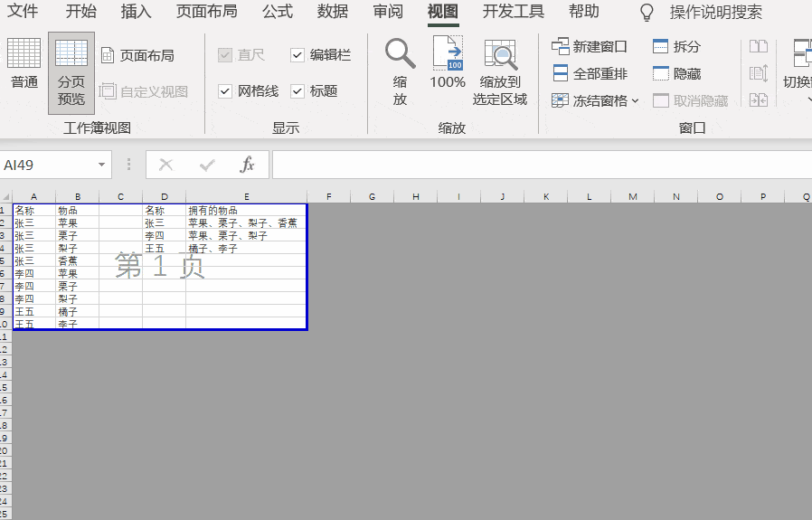Zoom to selection (缩放到选定区域)
812x520 pixels.
pyautogui.click(x=500, y=72)
